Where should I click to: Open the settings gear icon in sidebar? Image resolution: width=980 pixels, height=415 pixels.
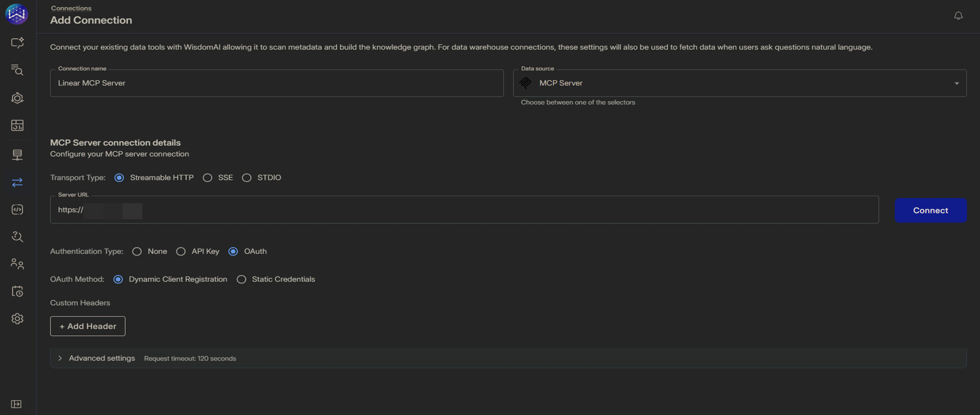[17, 318]
